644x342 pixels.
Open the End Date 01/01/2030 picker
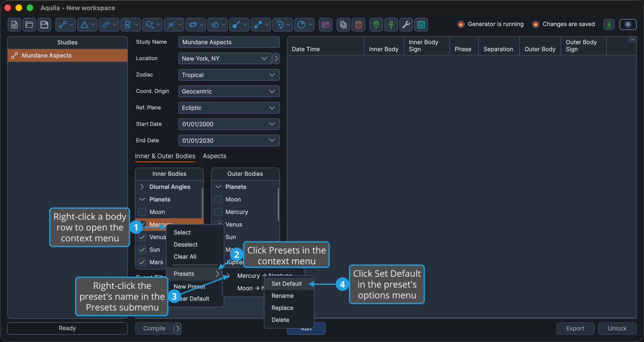(x=229, y=141)
